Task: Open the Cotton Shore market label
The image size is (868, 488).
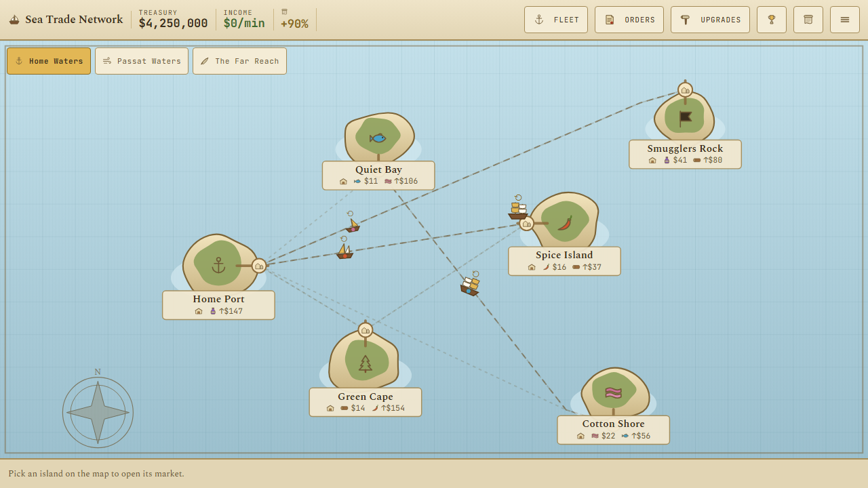Action: (613, 430)
